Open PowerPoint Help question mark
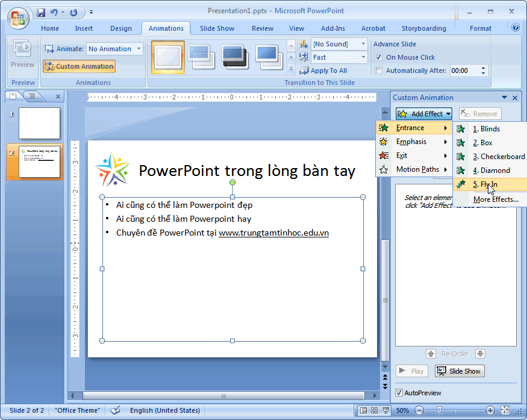The height and width of the screenshot is (420, 527). 515,27
